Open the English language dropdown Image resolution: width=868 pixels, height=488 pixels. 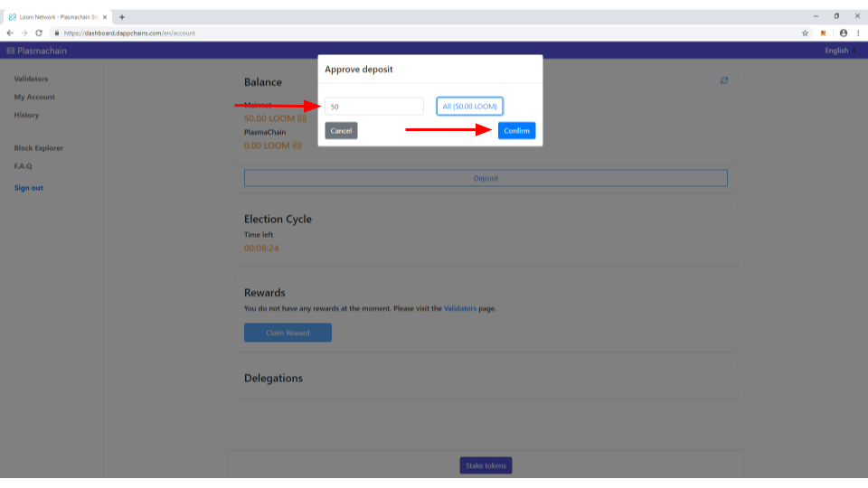tap(840, 51)
